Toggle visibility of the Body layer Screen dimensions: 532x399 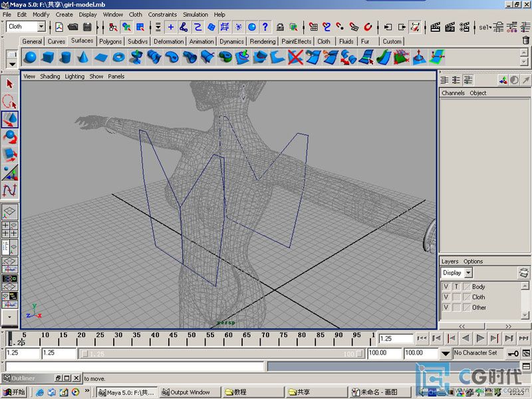446,287
